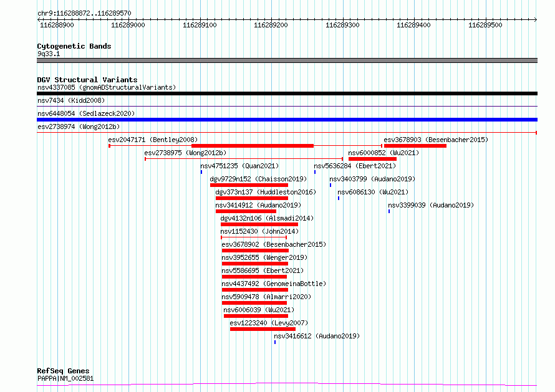
Task: Click the blue nsv5636284 insertion marker
Action: [315, 172]
